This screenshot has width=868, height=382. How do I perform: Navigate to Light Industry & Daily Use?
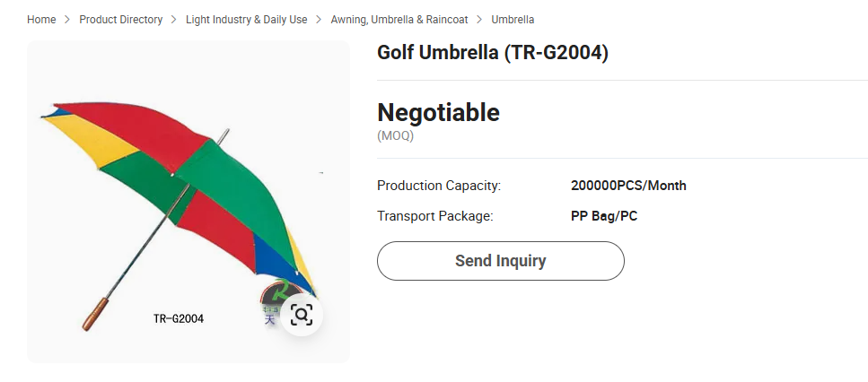247,20
